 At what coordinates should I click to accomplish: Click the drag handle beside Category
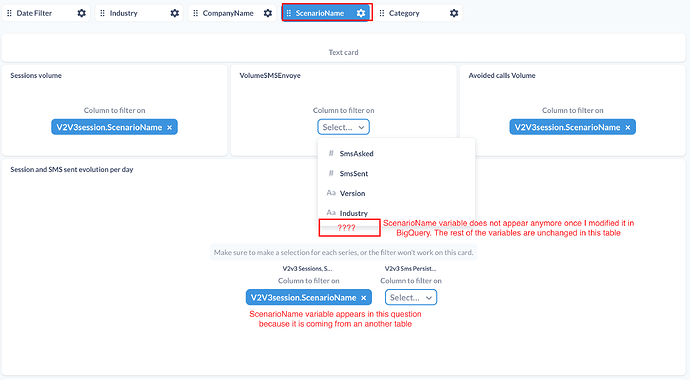coord(382,13)
